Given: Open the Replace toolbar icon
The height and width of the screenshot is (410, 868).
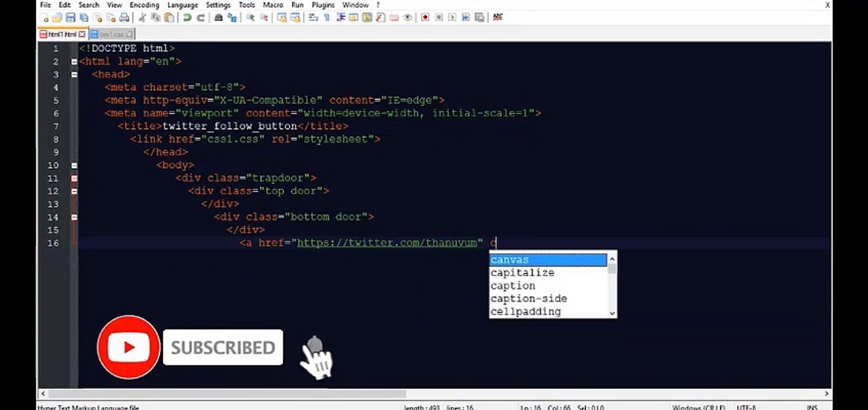Looking at the screenshot, I should pyautogui.click(x=232, y=18).
